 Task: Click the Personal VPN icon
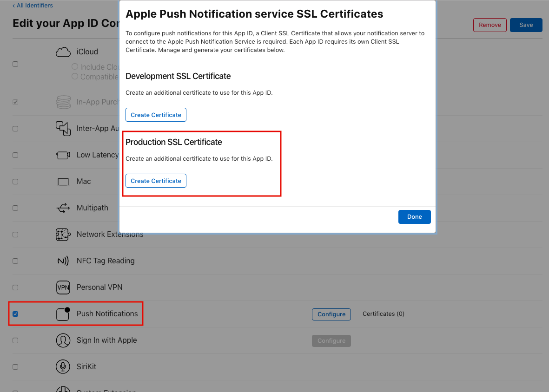63,287
